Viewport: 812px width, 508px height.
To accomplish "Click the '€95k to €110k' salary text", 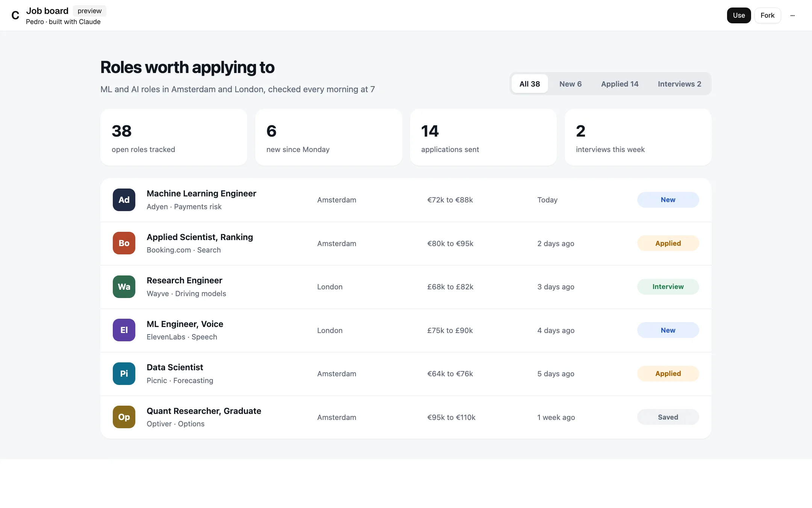I will click(451, 417).
